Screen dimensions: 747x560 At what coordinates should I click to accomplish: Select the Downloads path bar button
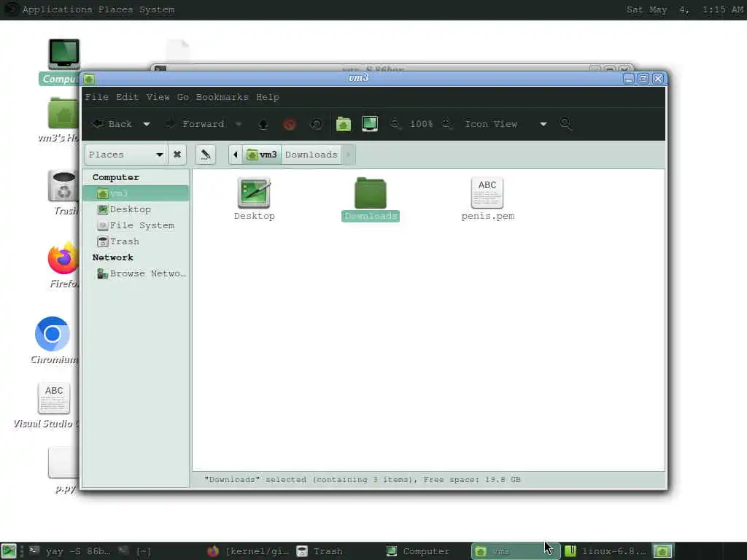[311, 155]
